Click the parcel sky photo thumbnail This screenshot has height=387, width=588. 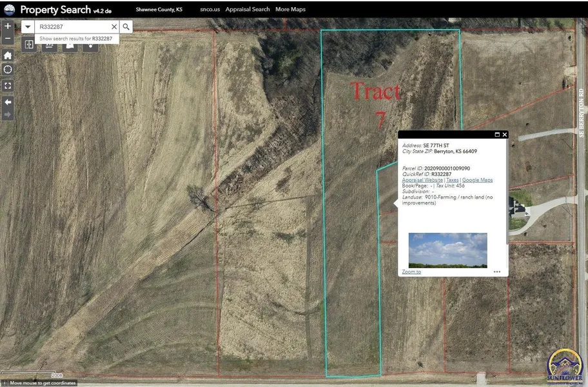(447, 250)
